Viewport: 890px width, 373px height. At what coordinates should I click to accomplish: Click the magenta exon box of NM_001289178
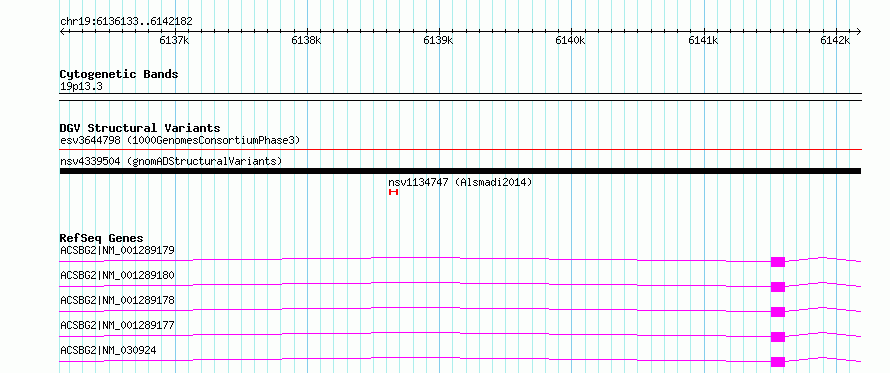(x=778, y=312)
